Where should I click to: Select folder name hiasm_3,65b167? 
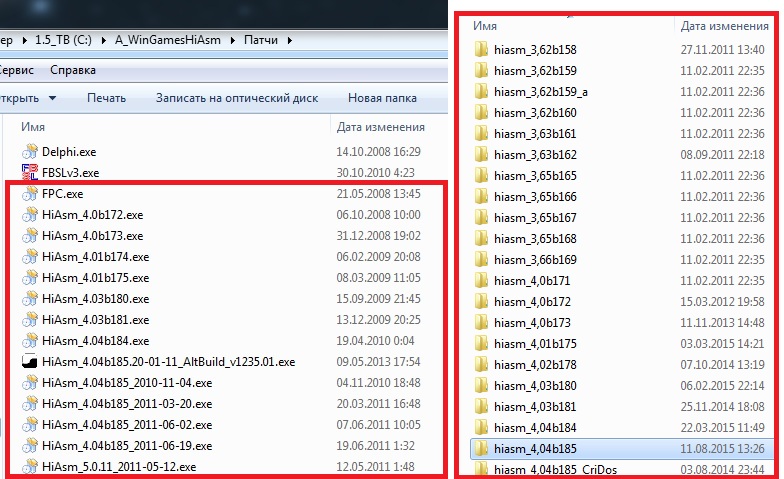[x=535, y=218]
